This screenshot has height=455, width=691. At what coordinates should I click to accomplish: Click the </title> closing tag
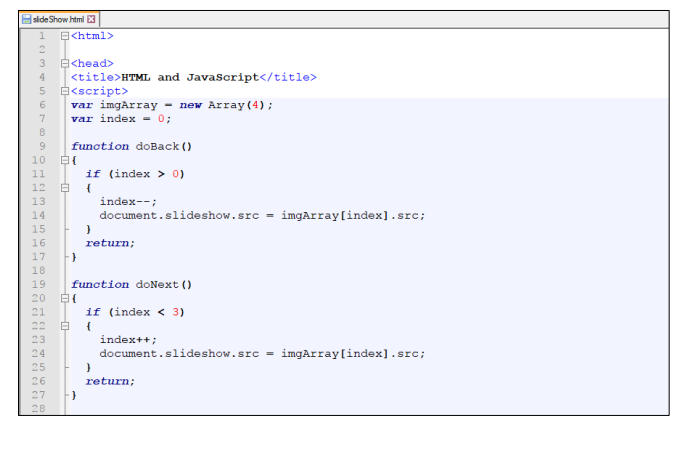[288, 78]
